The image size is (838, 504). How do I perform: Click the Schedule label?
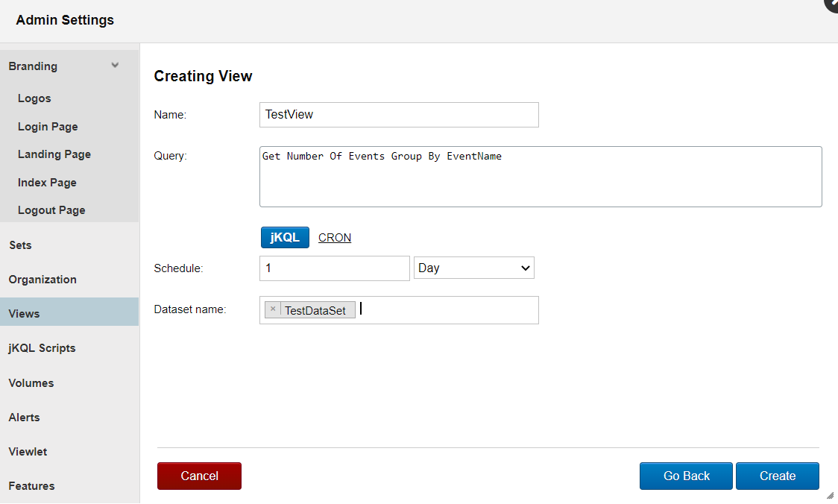click(x=178, y=268)
